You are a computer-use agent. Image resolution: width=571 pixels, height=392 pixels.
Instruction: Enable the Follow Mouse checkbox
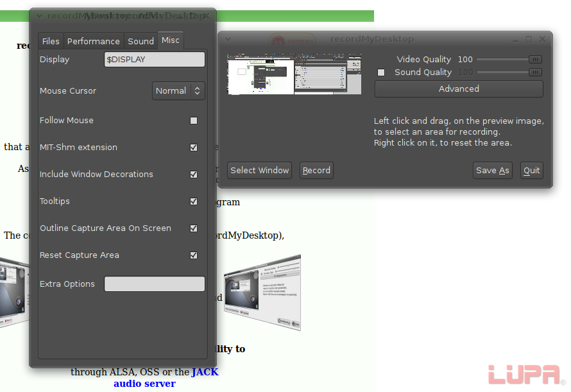(x=194, y=121)
